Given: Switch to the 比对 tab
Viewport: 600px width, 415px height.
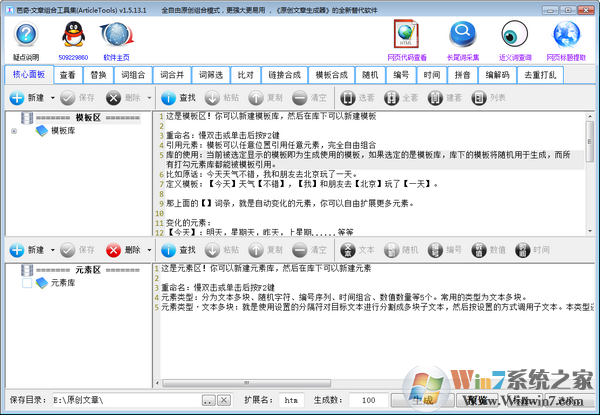Looking at the screenshot, I should [246, 75].
